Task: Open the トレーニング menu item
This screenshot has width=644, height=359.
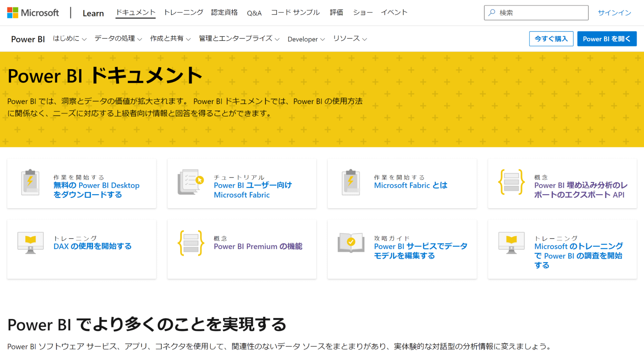Action: pos(184,13)
